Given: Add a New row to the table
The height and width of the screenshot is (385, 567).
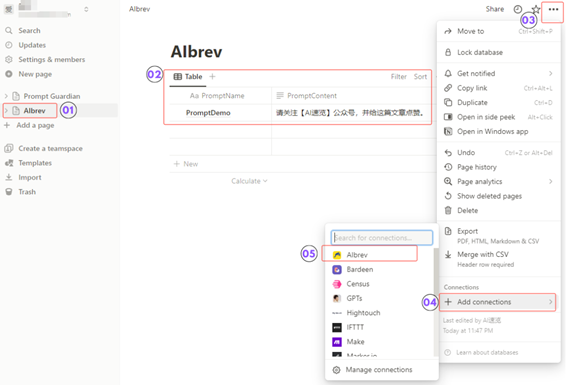Looking at the screenshot, I should (186, 164).
